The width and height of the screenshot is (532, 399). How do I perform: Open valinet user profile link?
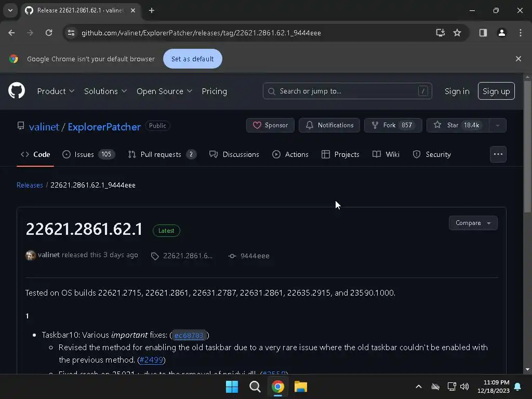(44, 127)
